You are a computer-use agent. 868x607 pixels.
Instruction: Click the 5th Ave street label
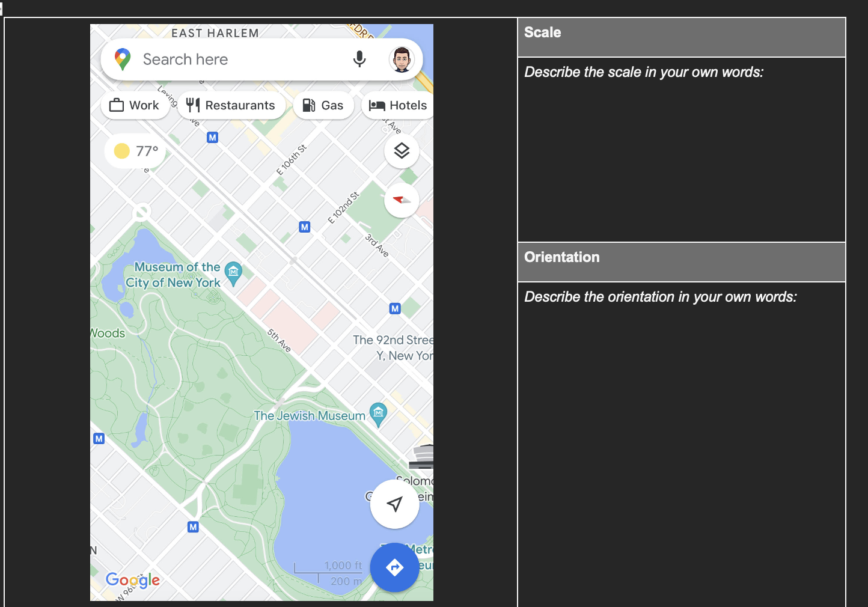coord(279,341)
